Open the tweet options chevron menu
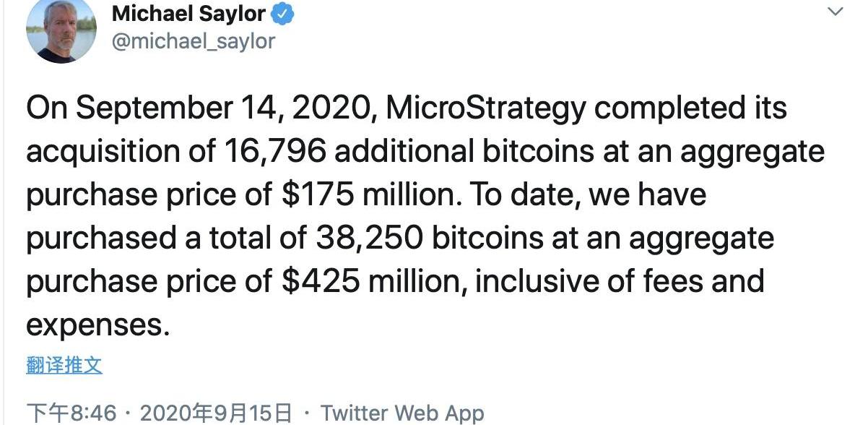The height and width of the screenshot is (425, 868). (x=834, y=12)
